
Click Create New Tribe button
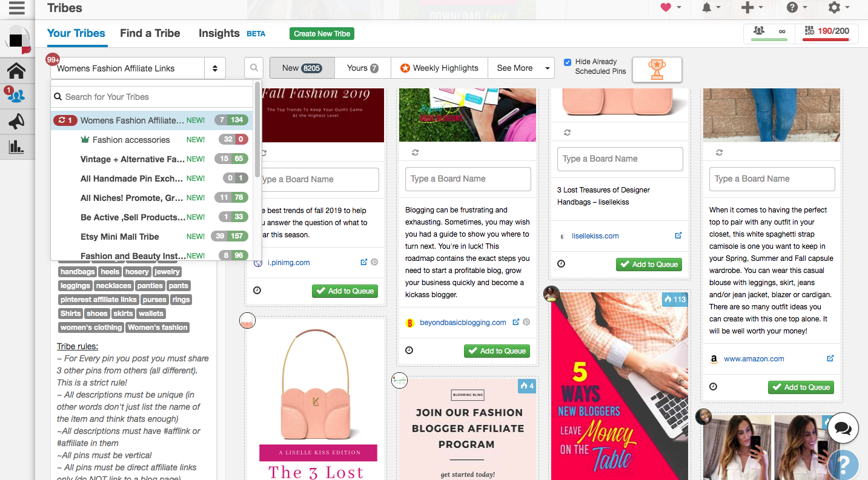[322, 34]
